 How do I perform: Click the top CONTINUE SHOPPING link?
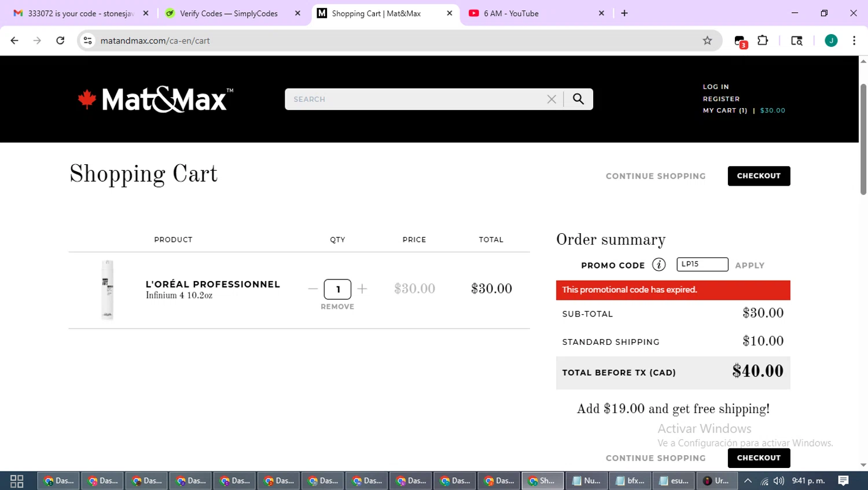(656, 176)
